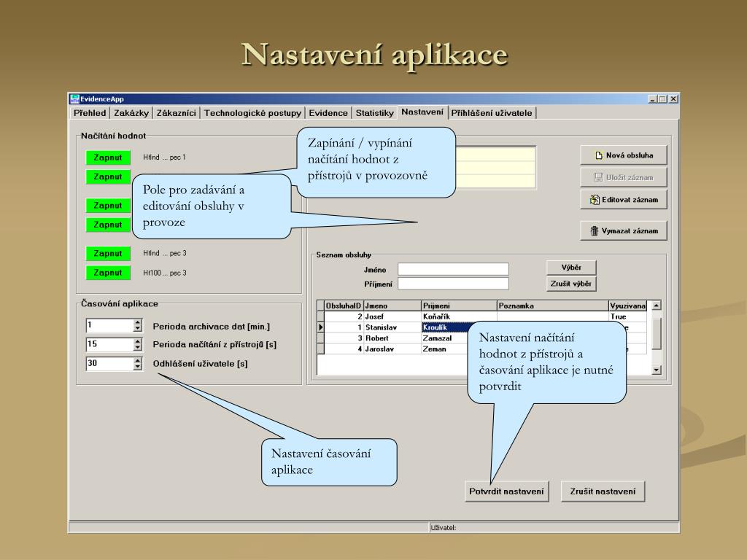Click Vymazat záznam button
Viewport: 747px width, 560px height.
click(624, 230)
